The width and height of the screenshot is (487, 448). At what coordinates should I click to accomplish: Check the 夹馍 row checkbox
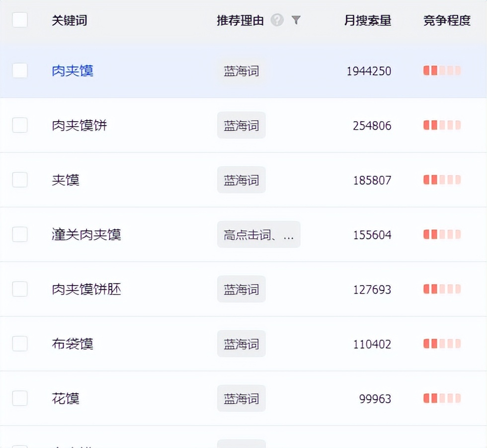(19, 180)
